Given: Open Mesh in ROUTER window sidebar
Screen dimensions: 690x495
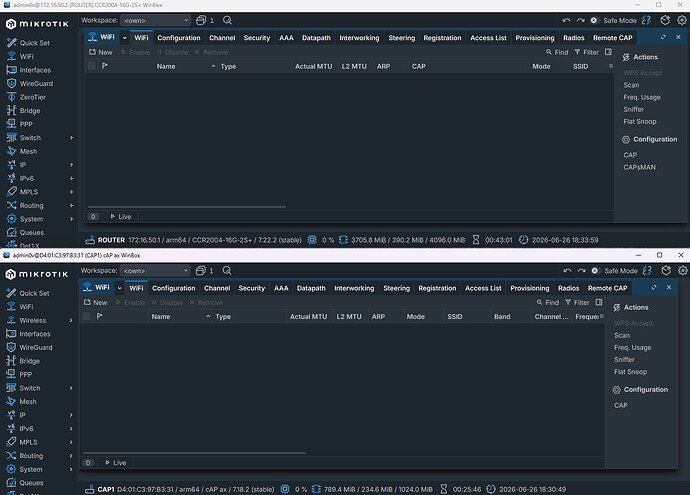Looking at the screenshot, I should 22,151.
